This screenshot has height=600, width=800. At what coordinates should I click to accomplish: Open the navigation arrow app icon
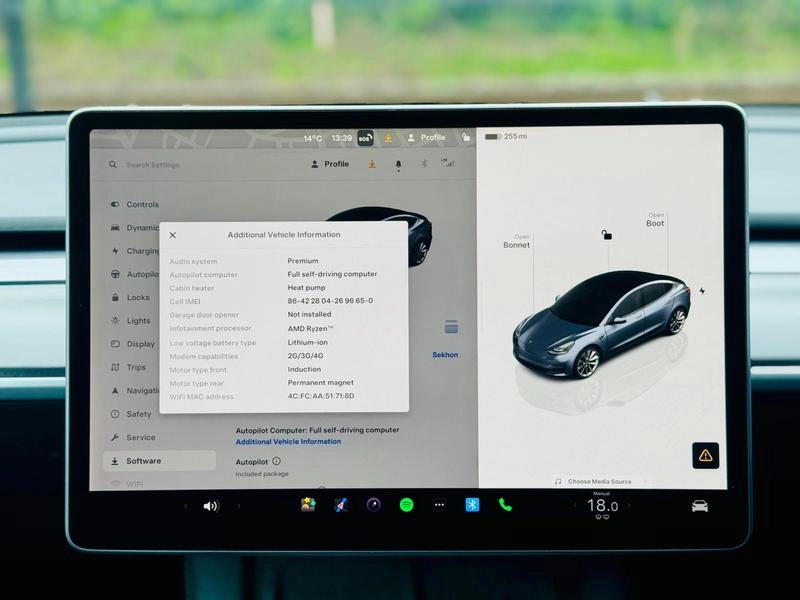coord(341,505)
